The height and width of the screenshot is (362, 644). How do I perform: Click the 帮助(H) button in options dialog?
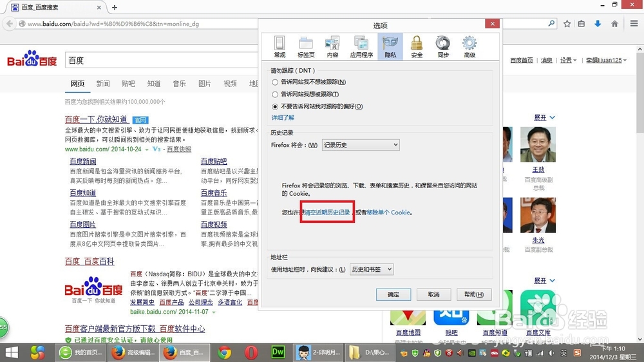click(x=474, y=294)
